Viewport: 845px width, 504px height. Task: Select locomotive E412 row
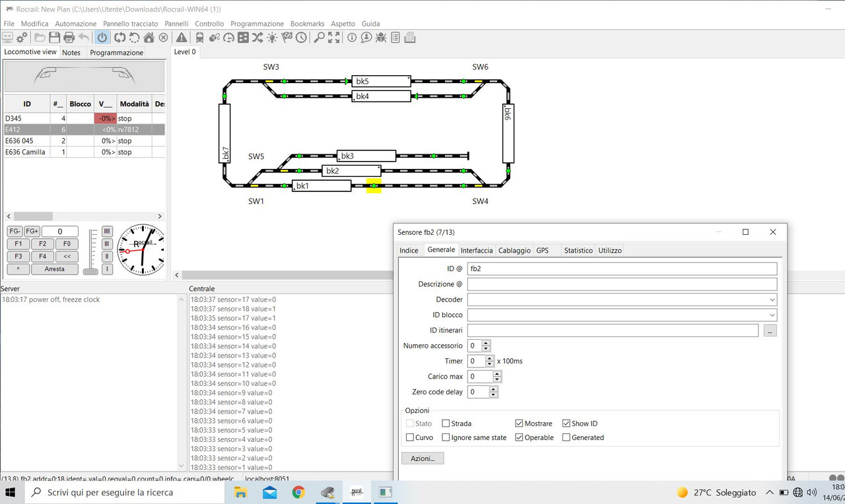[84, 130]
